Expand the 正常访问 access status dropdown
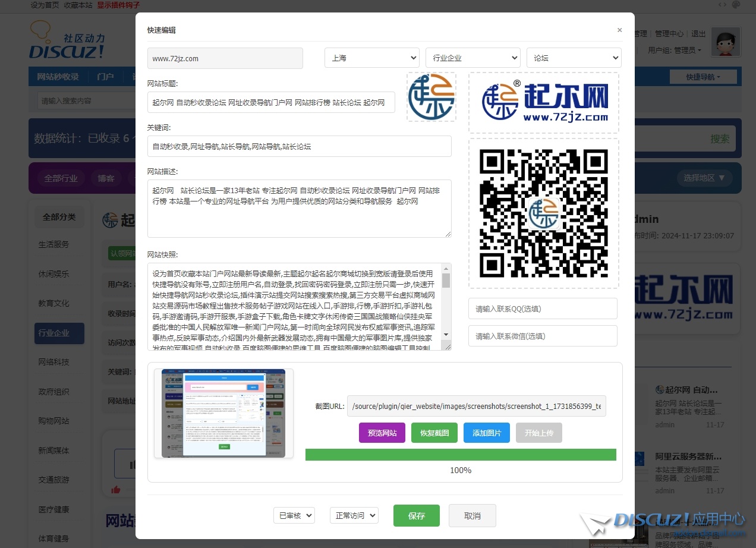 point(354,515)
